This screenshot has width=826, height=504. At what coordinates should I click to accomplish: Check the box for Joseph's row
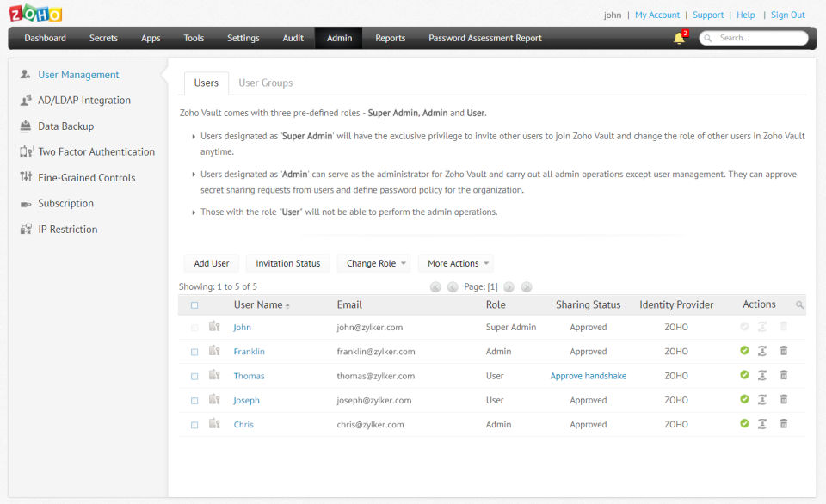[194, 400]
